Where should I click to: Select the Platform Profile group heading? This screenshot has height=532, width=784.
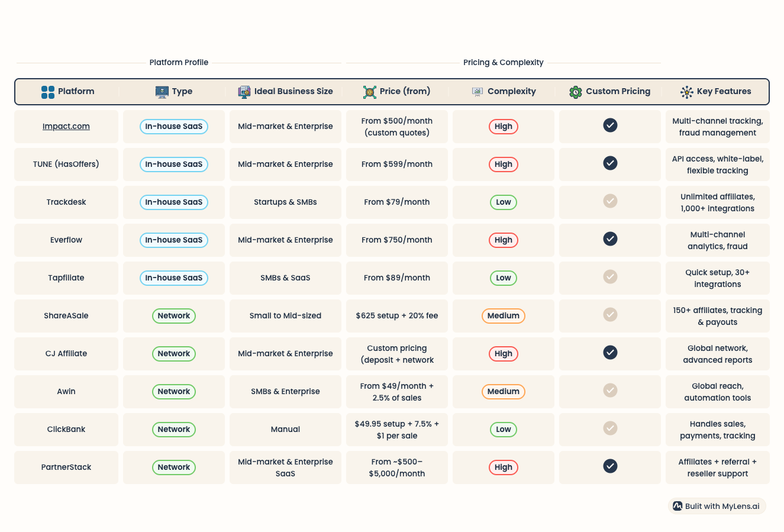[179, 62]
